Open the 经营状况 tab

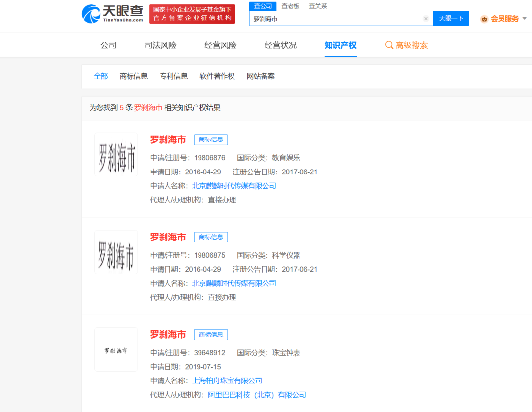point(281,45)
